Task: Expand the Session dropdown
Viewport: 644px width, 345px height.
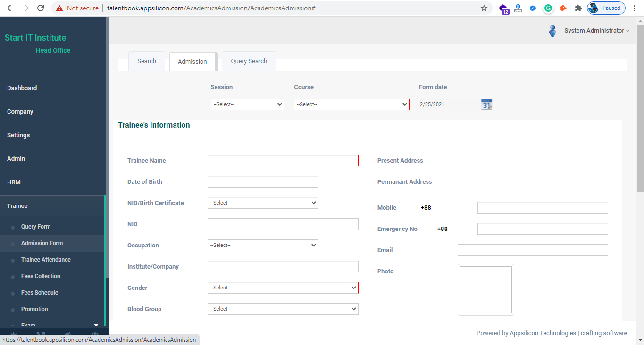Action: click(247, 104)
